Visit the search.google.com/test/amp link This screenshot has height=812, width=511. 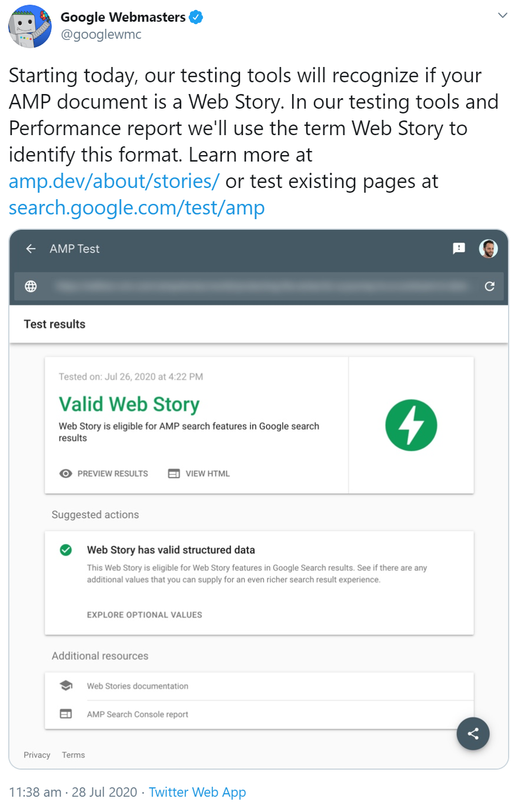point(136,207)
